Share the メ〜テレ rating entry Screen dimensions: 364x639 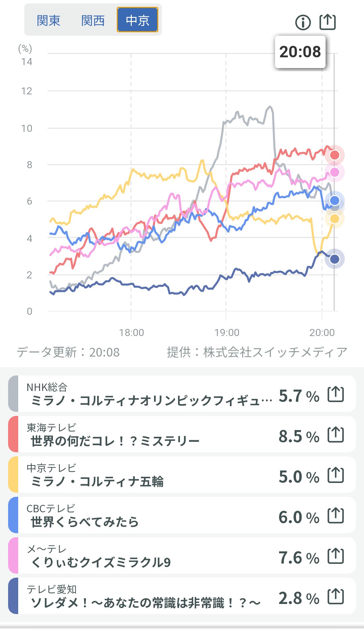tap(336, 556)
